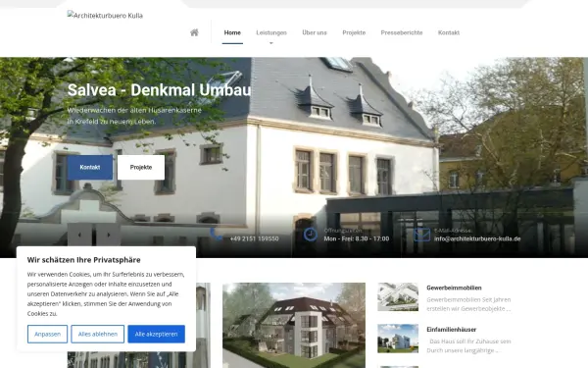Viewport: 588px width, 368px height.
Task: Click the envelope e-mail icon
Action: coord(421,236)
